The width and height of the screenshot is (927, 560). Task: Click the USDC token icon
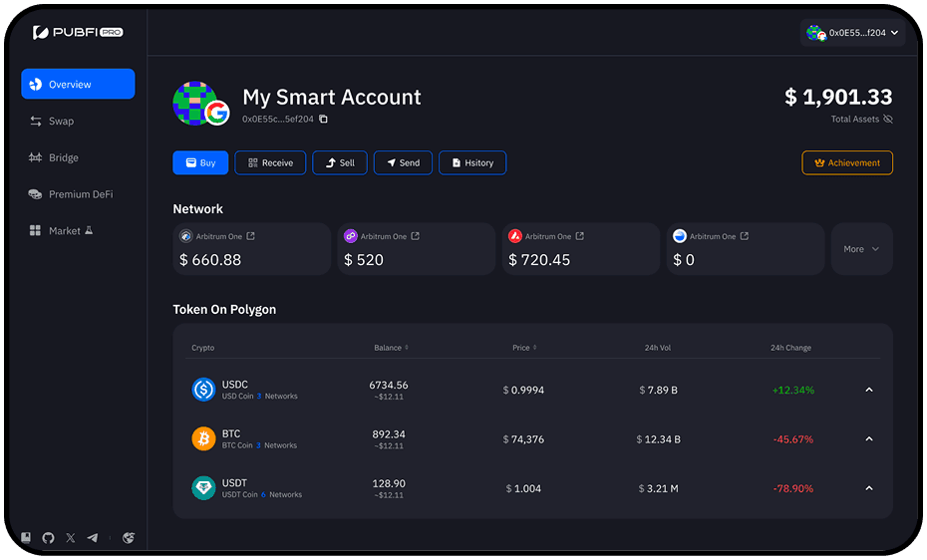pos(203,390)
